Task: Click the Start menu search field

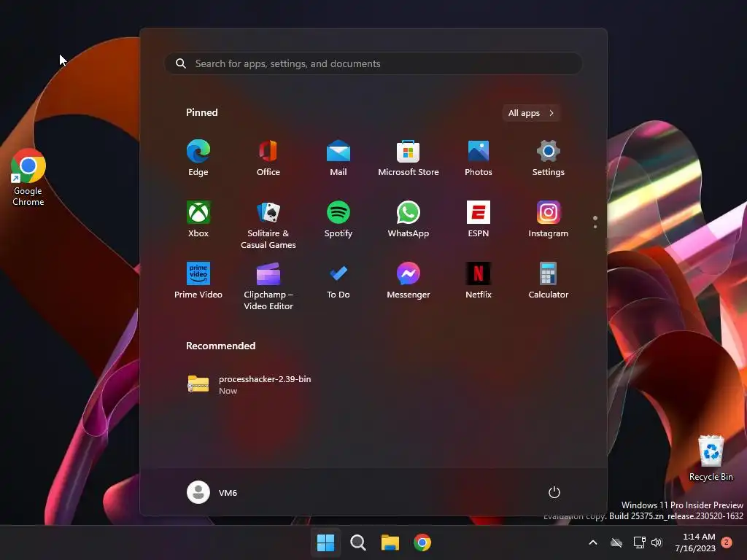Action: point(373,63)
